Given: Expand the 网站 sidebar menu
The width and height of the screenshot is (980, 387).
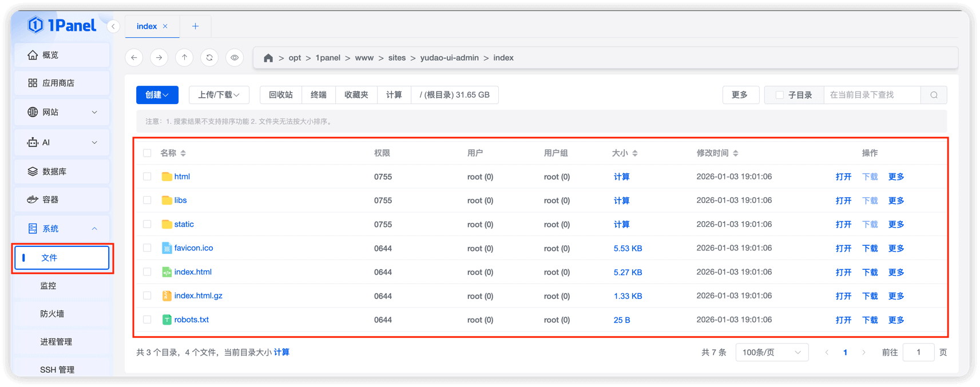Looking at the screenshot, I should [x=62, y=112].
